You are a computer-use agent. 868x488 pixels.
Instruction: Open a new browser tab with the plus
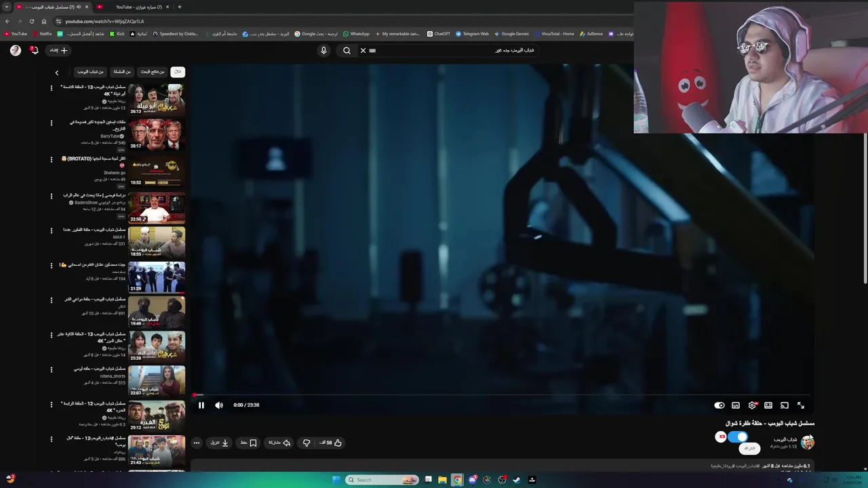click(x=179, y=7)
